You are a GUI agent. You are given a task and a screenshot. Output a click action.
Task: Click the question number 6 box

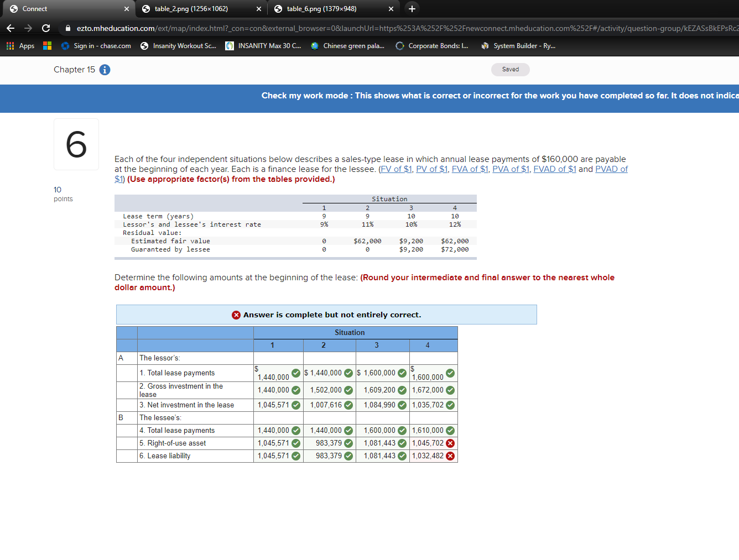pyautogui.click(x=76, y=144)
